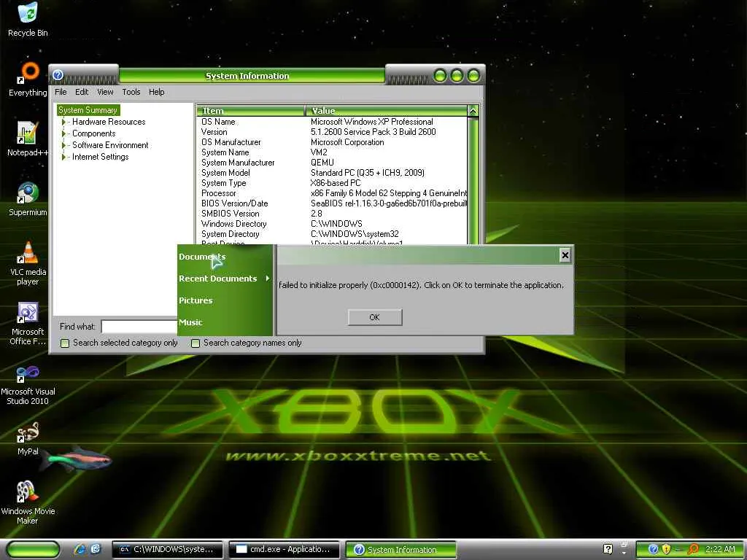This screenshot has width=747, height=560.
Task: Select the OS Name row
Action: tap(332, 122)
